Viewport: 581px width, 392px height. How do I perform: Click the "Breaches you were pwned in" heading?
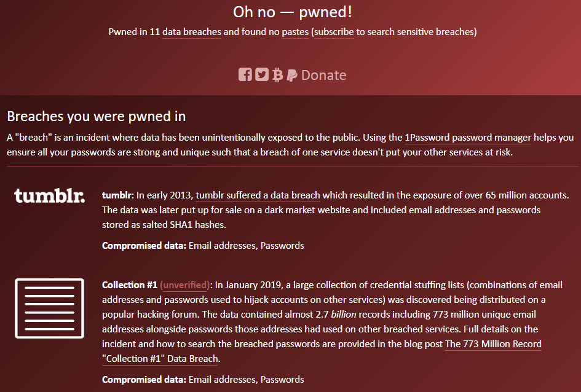tap(96, 116)
